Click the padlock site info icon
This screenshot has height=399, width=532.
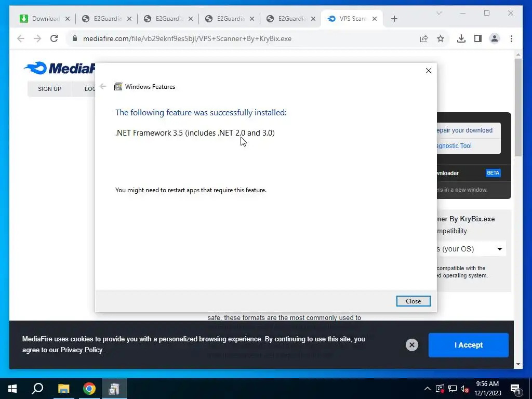(x=75, y=38)
